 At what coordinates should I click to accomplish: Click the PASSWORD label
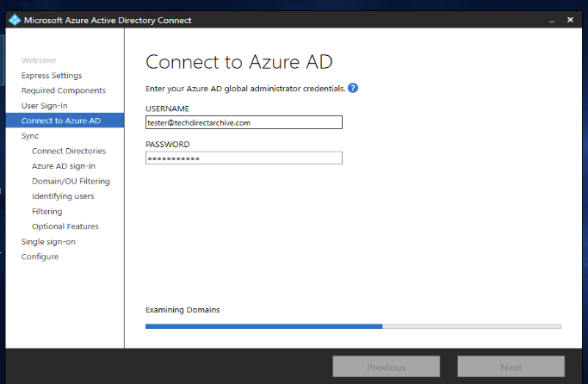coord(168,145)
